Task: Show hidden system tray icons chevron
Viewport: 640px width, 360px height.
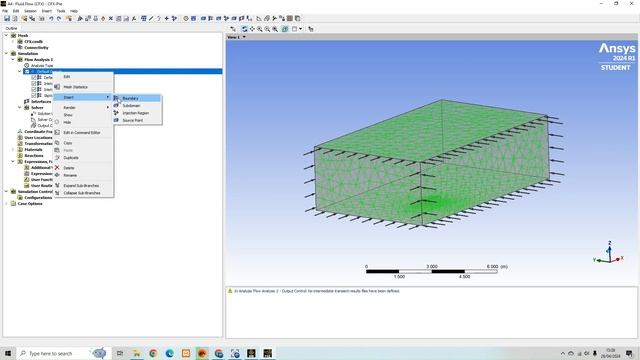Action: 562,353
